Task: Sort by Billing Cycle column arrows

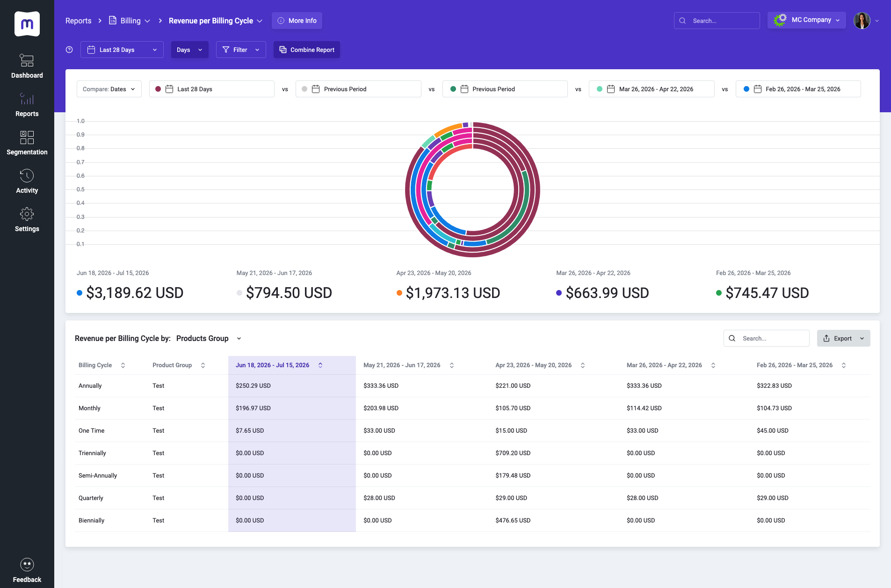Action: click(x=123, y=365)
